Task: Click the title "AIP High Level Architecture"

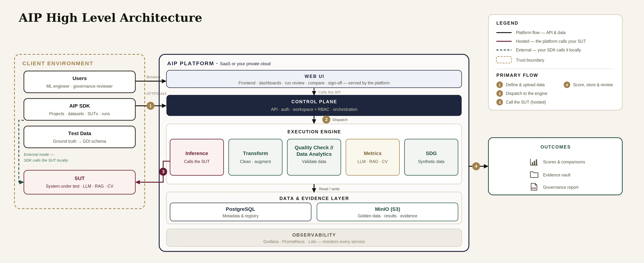Action: [x=110, y=18]
